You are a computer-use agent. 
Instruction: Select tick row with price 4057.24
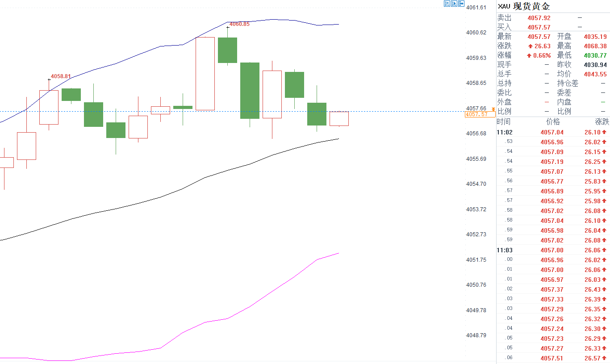pyautogui.click(x=553, y=329)
